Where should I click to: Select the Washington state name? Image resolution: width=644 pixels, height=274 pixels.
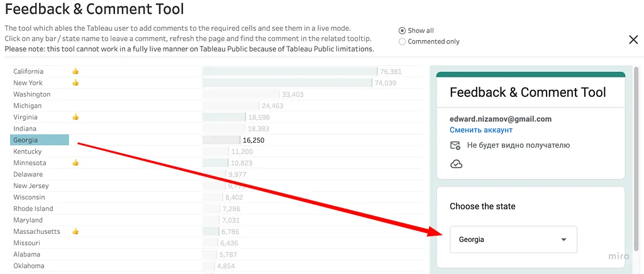[x=32, y=94]
